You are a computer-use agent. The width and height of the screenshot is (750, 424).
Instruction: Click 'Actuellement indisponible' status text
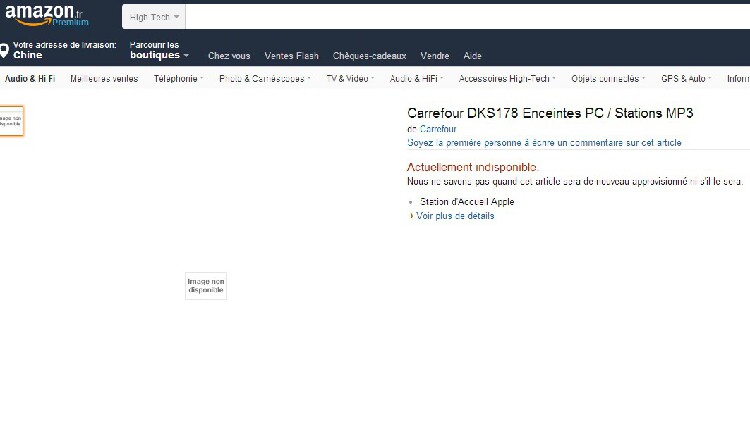(473, 167)
